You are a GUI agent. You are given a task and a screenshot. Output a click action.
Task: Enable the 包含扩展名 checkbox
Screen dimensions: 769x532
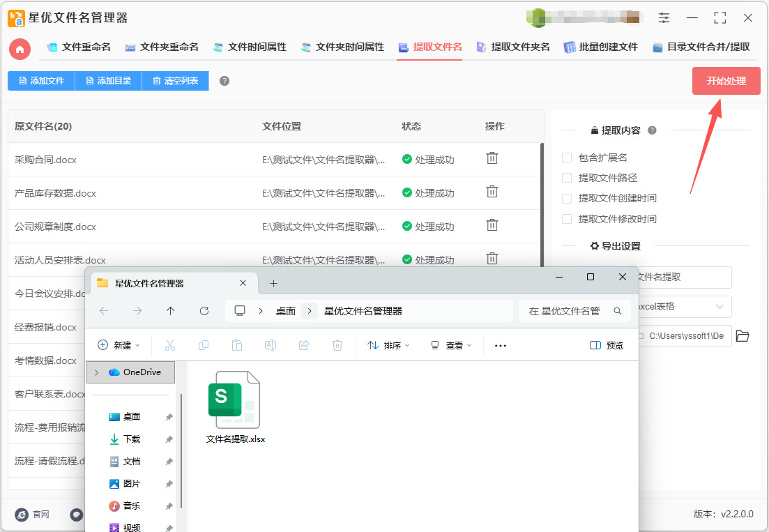click(567, 158)
